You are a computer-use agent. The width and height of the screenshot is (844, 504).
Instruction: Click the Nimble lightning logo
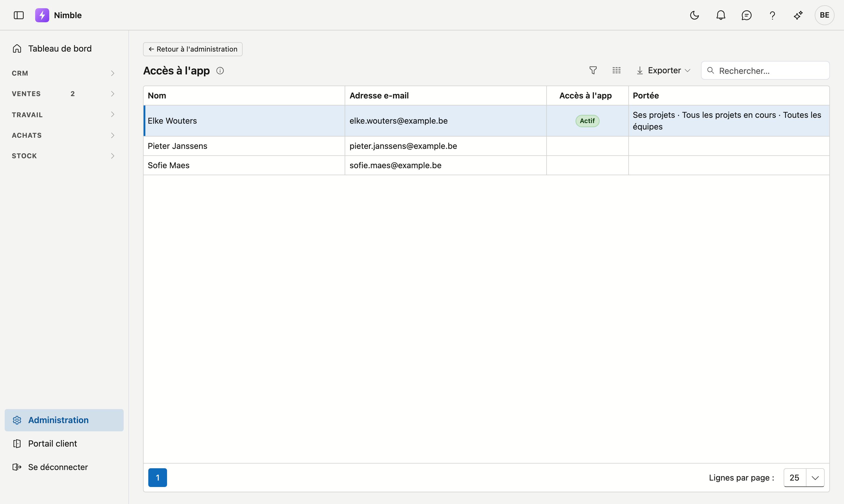[42, 15]
